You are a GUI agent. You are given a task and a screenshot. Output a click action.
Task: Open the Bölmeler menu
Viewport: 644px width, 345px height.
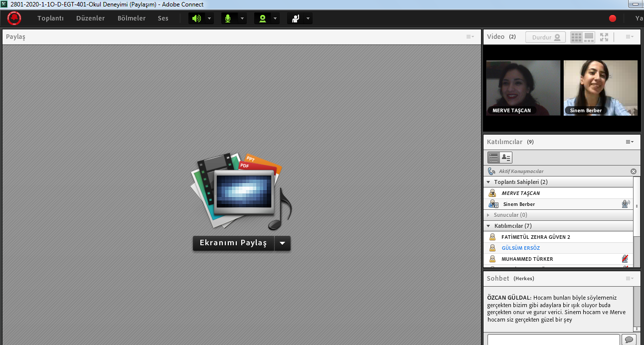(x=132, y=18)
